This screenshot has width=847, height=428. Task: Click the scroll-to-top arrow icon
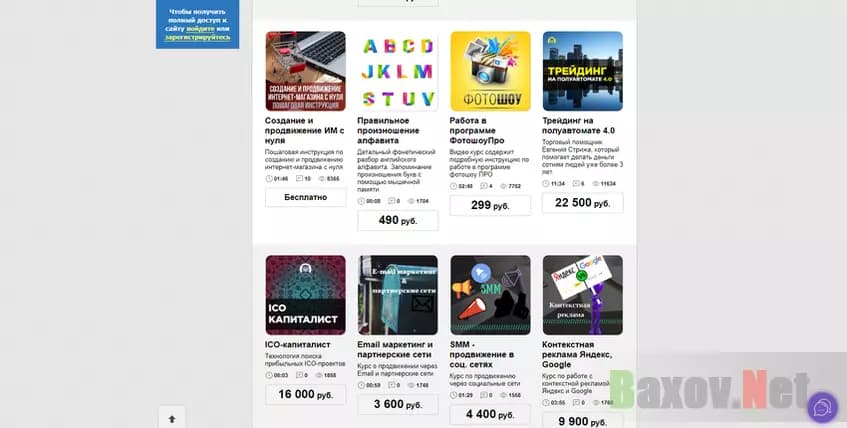coord(172,419)
